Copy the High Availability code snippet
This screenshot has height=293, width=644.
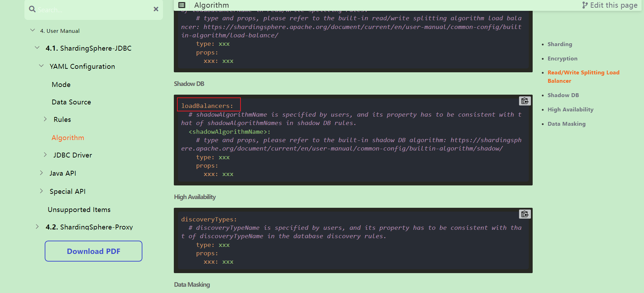tap(525, 214)
